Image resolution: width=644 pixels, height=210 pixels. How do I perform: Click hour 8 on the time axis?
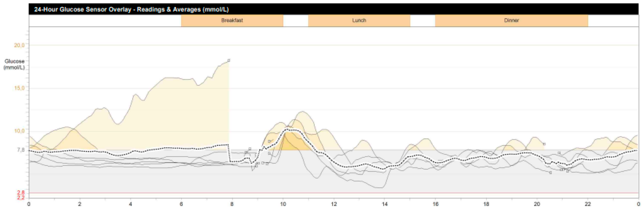coord(232,204)
